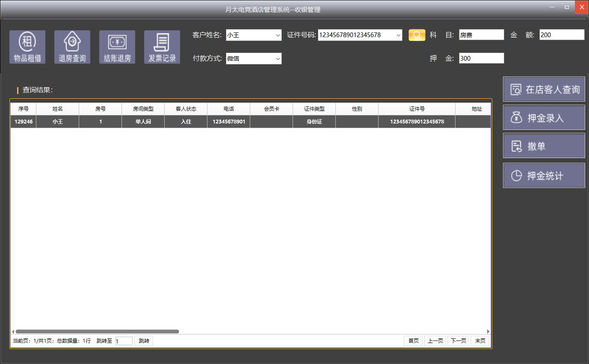
Task: Expand the 证件号码 ID number dropdown
Action: point(398,35)
